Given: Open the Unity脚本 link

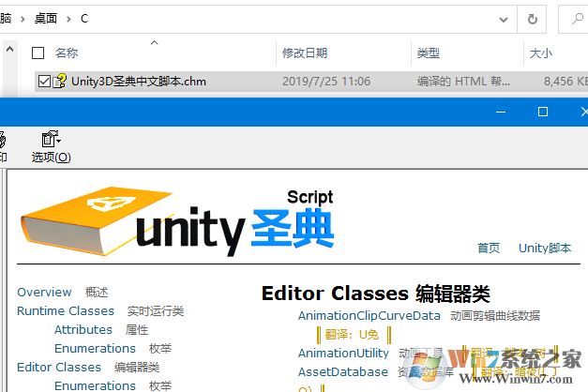Looking at the screenshot, I should coord(545,248).
